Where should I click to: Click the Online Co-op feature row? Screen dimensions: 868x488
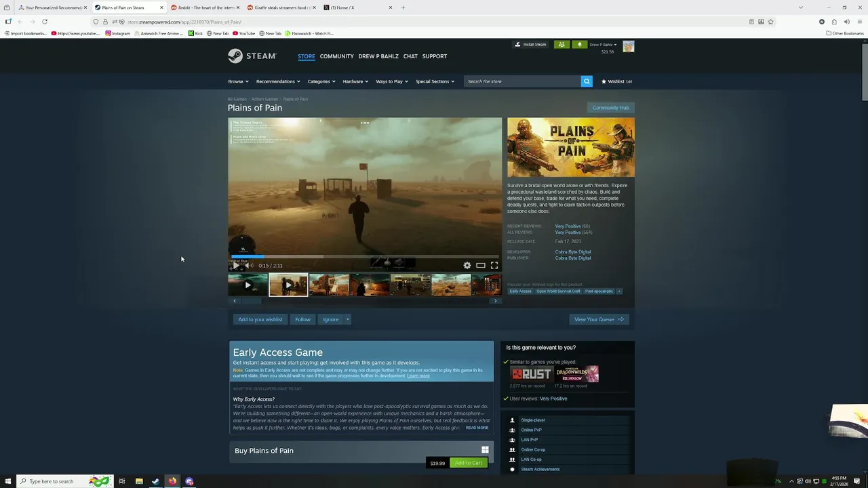[570, 449]
